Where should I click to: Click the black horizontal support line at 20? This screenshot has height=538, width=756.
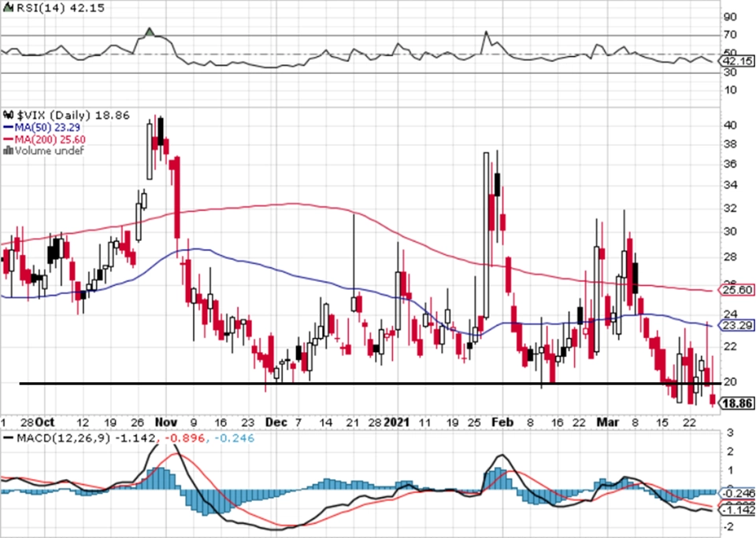(x=370, y=384)
